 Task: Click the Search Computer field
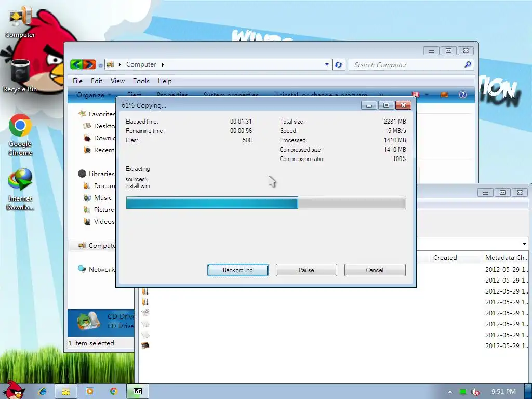(407, 64)
